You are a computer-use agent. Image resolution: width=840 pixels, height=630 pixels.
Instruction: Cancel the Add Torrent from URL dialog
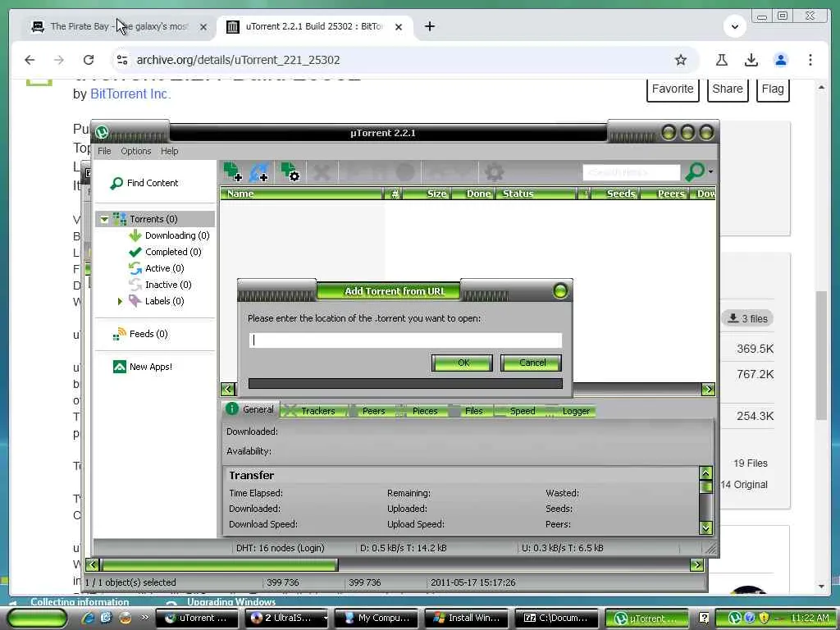coord(532,363)
